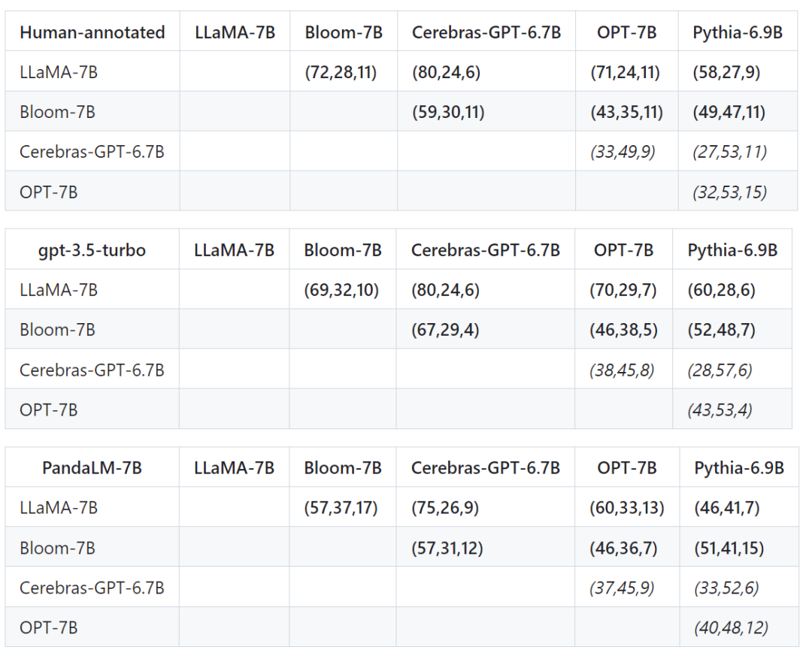Select the cell containing (59,30,11)
The image size is (812, 656).
(448, 112)
